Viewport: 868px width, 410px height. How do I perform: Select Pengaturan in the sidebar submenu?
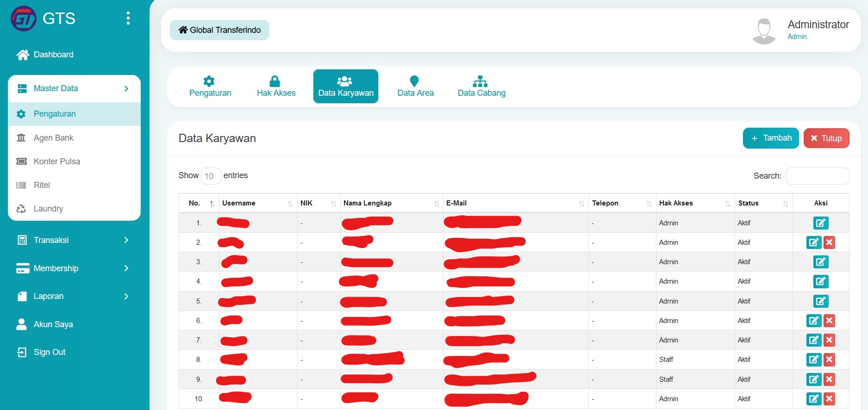pos(74,114)
